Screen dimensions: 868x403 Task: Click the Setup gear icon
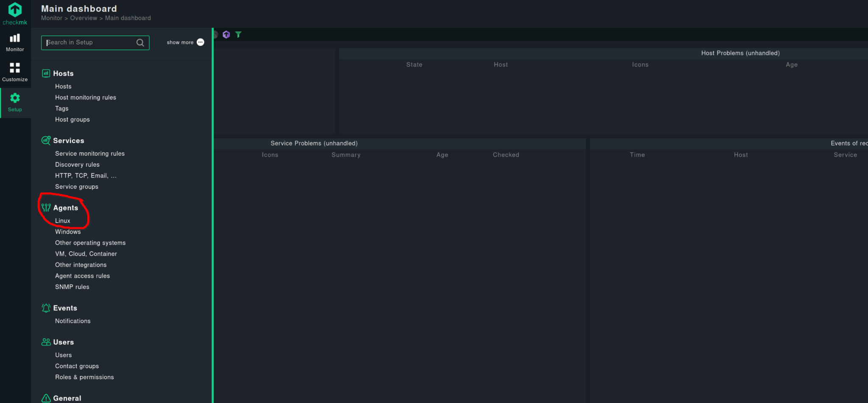tap(15, 98)
